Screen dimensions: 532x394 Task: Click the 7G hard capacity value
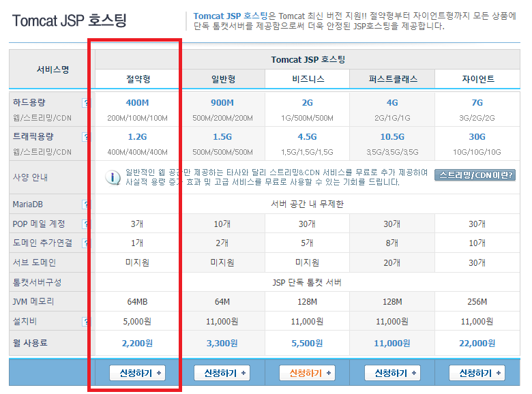(477, 103)
